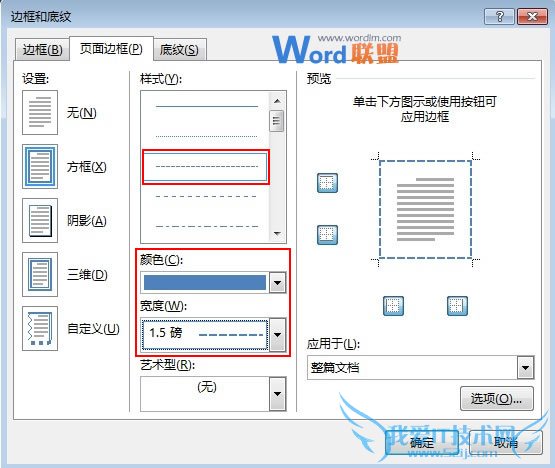Screen dimensions: 555x468
Task: Choose the 自定义(U) custom setting icon
Action: [x=40, y=329]
